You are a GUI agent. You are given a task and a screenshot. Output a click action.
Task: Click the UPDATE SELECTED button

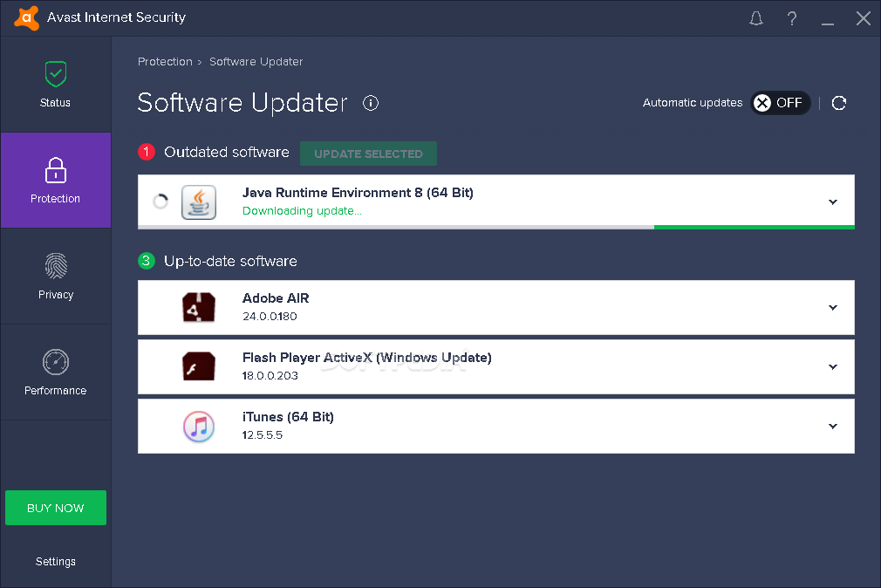pos(369,154)
